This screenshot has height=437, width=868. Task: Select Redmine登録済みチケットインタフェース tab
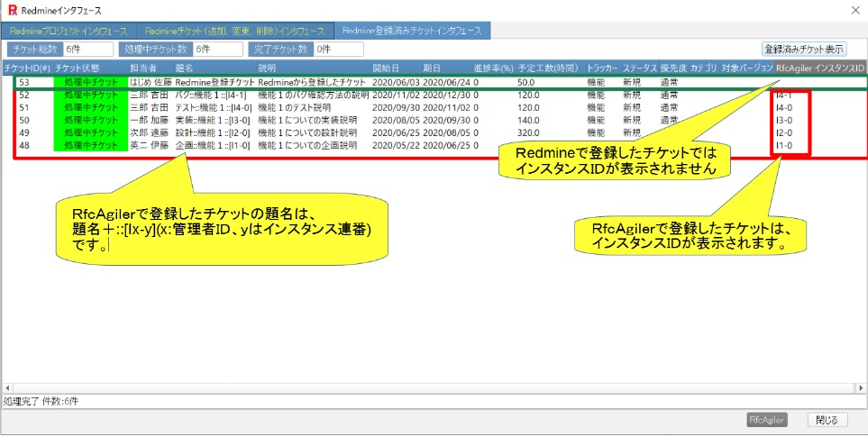pyautogui.click(x=413, y=31)
